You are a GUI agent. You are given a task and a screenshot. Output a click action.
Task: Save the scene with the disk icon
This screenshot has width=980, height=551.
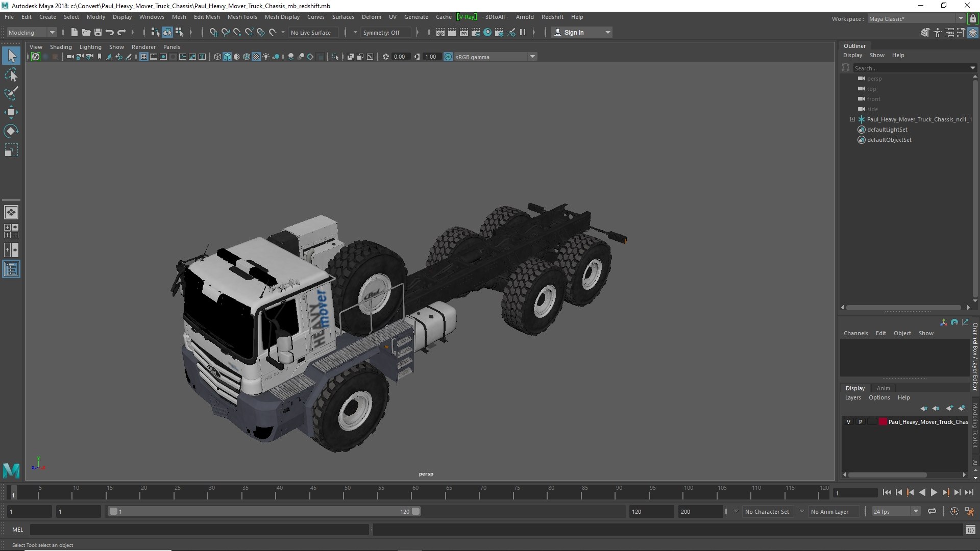(x=98, y=32)
